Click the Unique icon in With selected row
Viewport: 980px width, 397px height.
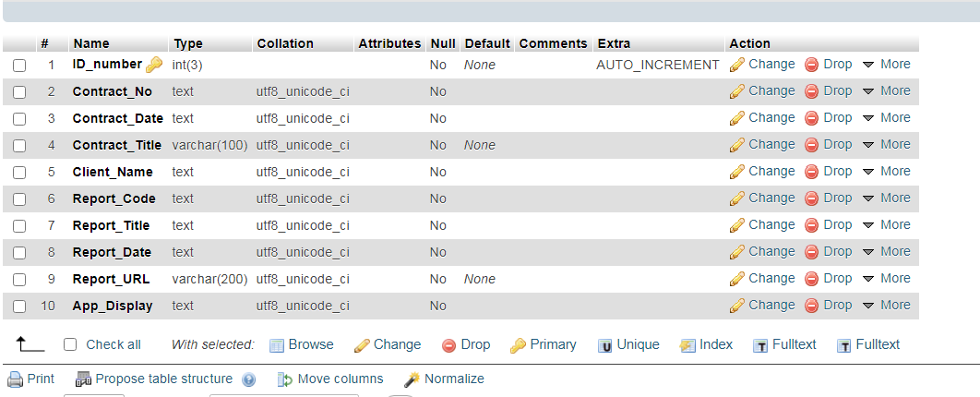tap(604, 345)
